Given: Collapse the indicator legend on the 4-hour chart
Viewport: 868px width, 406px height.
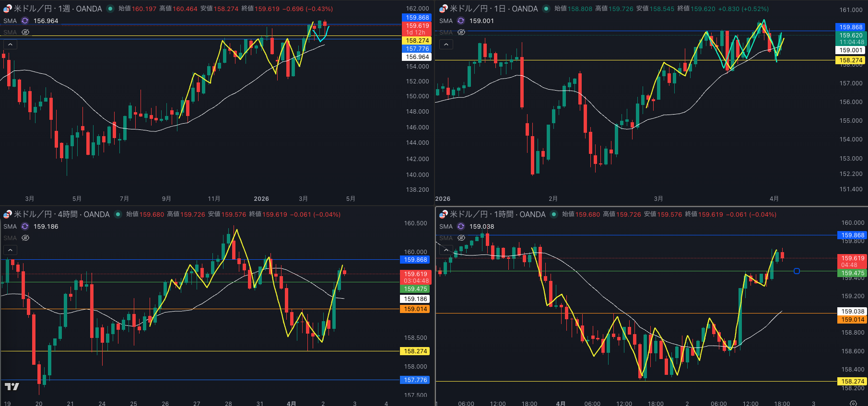Looking at the screenshot, I should 10,250.
